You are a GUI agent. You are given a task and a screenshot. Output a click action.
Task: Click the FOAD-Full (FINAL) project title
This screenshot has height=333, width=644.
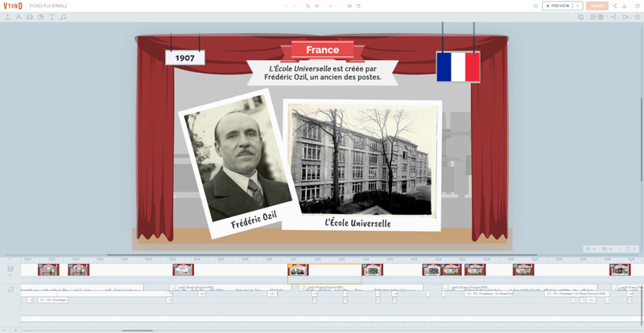[x=48, y=6]
